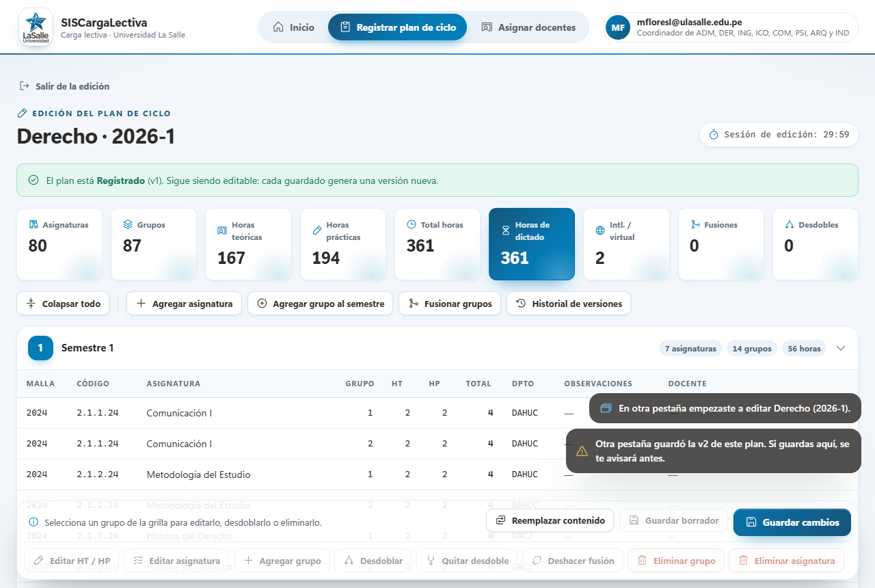Click the 56 horas chip
This screenshot has height=588, width=875.
804,349
